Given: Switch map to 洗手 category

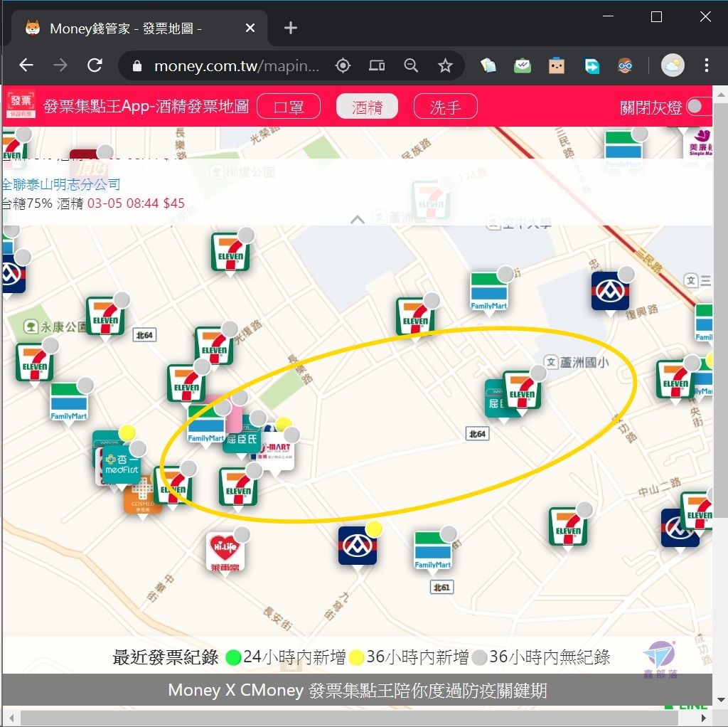Looking at the screenshot, I should (x=445, y=107).
